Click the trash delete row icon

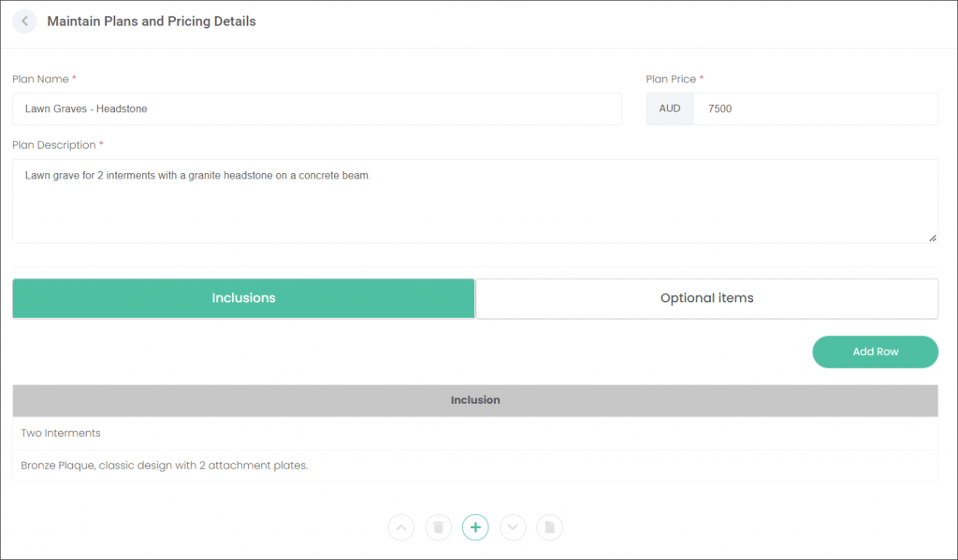coord(438,527)
